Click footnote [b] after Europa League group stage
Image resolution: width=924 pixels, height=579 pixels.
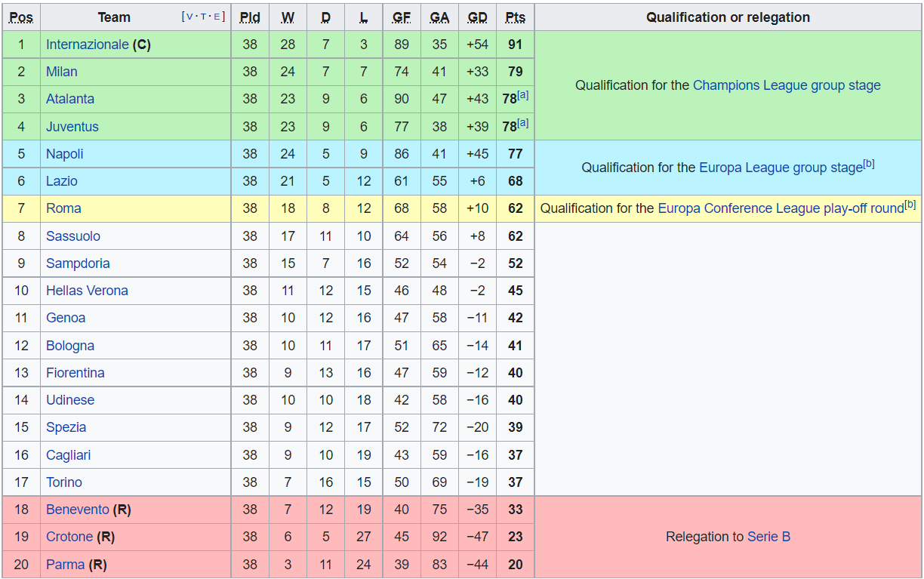pos(868,164)
